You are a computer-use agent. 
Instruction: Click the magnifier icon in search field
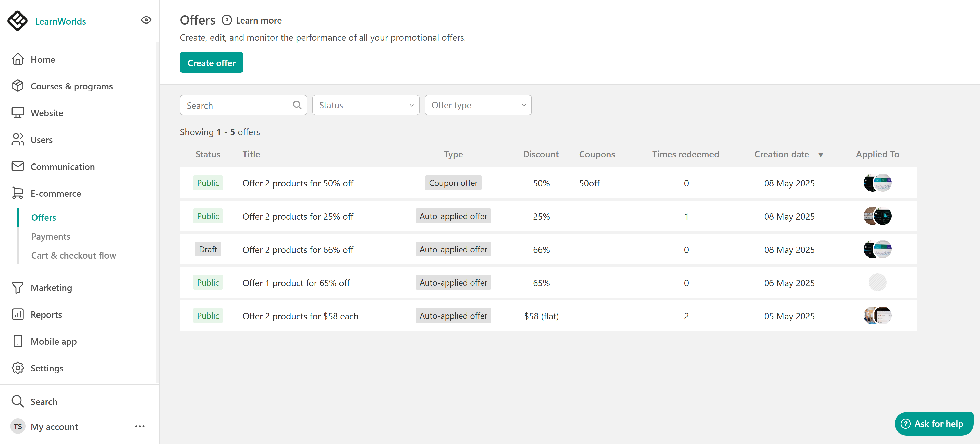click(x=297, y=105)
